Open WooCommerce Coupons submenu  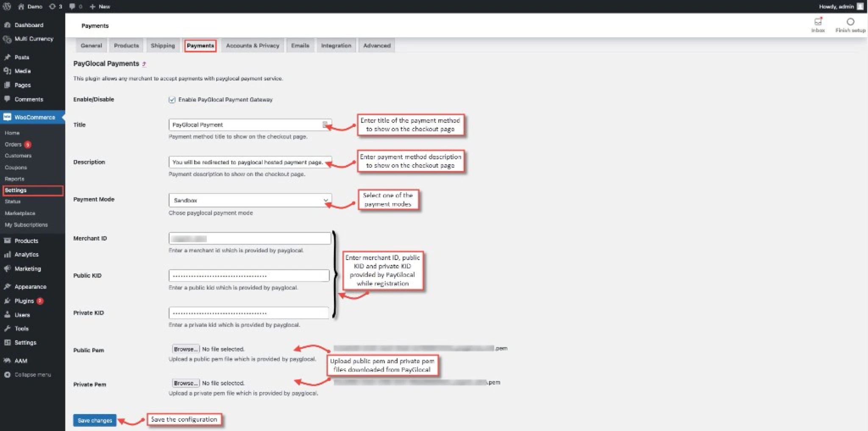click(x=16, y=168)
